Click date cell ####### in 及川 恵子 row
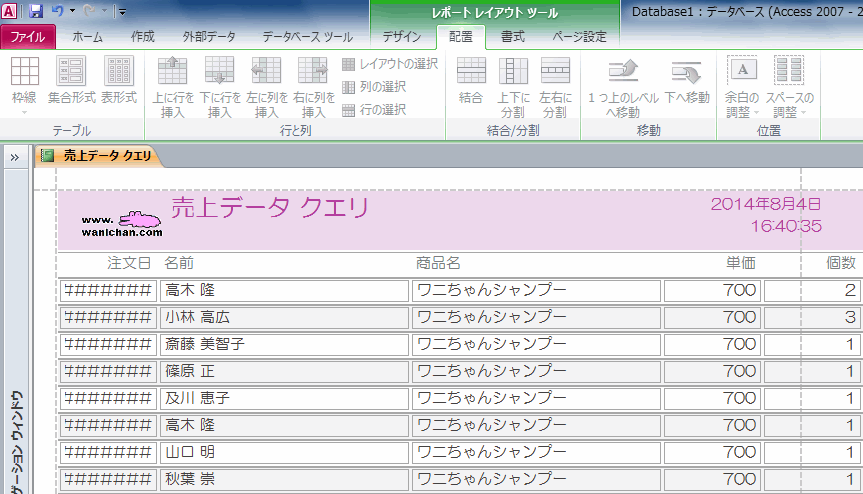863x494 pixels. coord(108,398)
